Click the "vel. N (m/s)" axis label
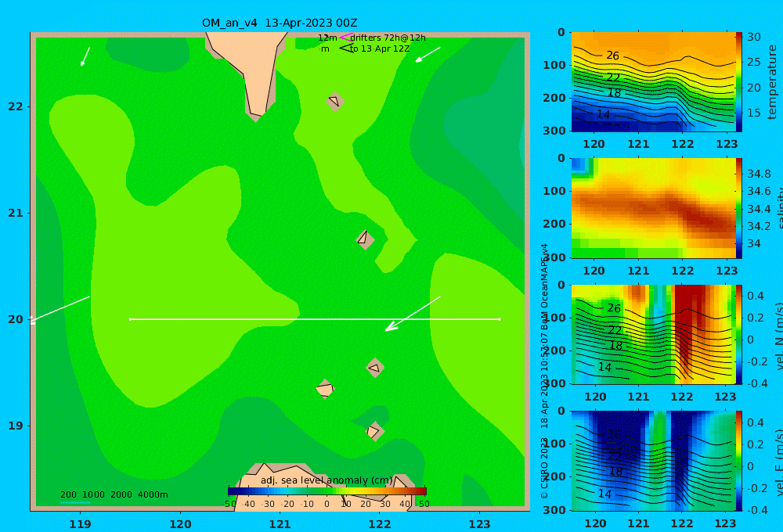Image resolution: width=783 pixels, height=532 pixels. (778, 336)
